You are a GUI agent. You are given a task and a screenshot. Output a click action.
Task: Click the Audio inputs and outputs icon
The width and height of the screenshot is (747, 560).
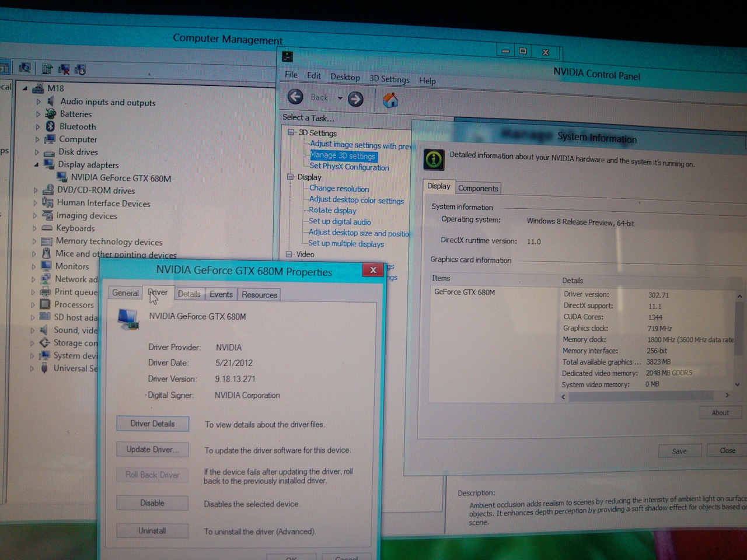(51, 101)
